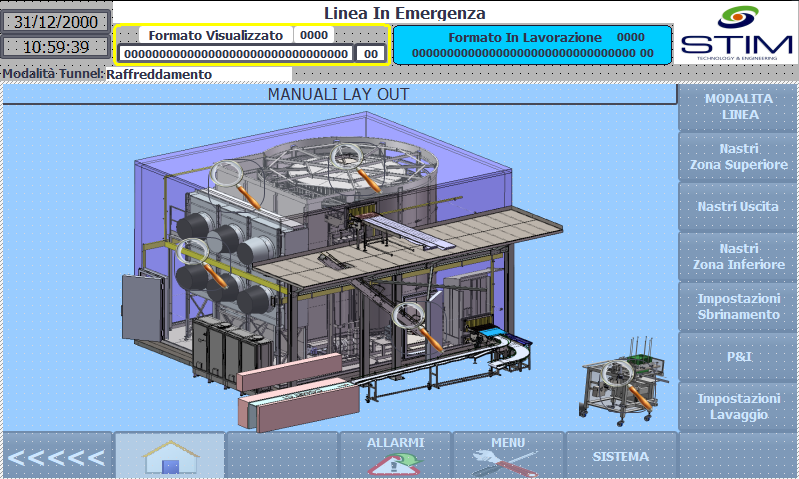Screen dimensions: 799x479
Task: Click the Formato Visualizzato long code field
Action: pyautogui.click(x=236, y=54)
